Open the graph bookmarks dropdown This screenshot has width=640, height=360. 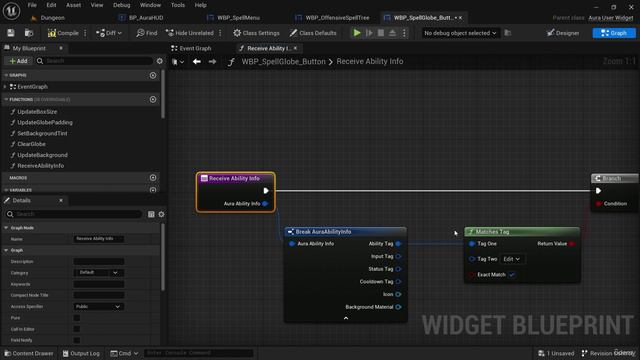point(178,62)
